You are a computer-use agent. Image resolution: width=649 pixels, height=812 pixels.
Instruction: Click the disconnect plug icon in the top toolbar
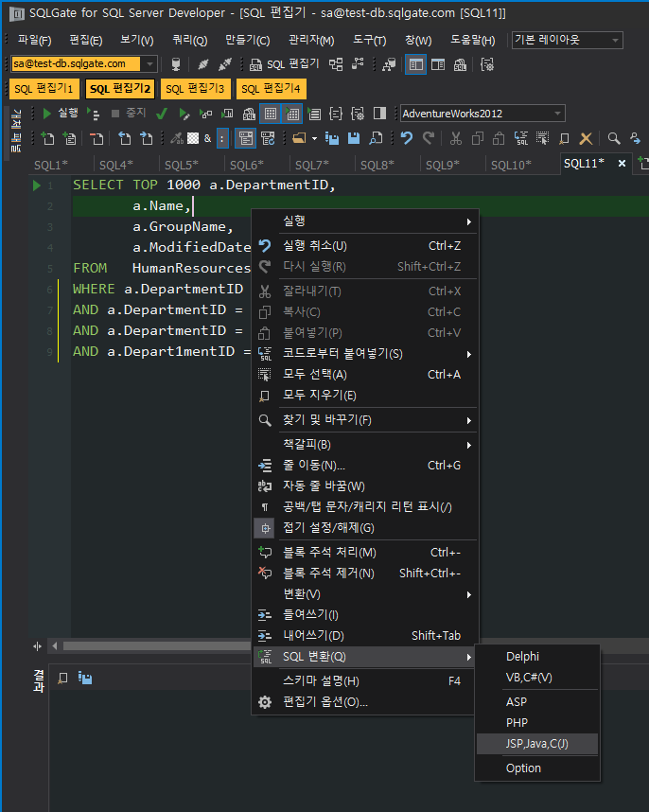[224, 64]
